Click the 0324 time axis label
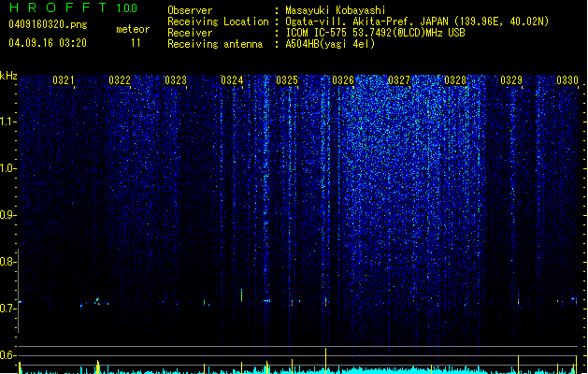588x374 pixels. tap(232, 79)
